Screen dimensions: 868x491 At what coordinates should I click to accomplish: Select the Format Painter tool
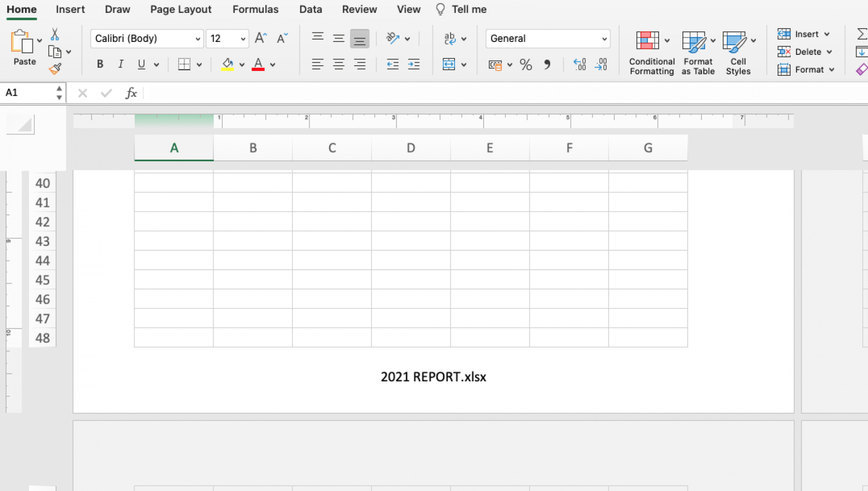(54, 68)
